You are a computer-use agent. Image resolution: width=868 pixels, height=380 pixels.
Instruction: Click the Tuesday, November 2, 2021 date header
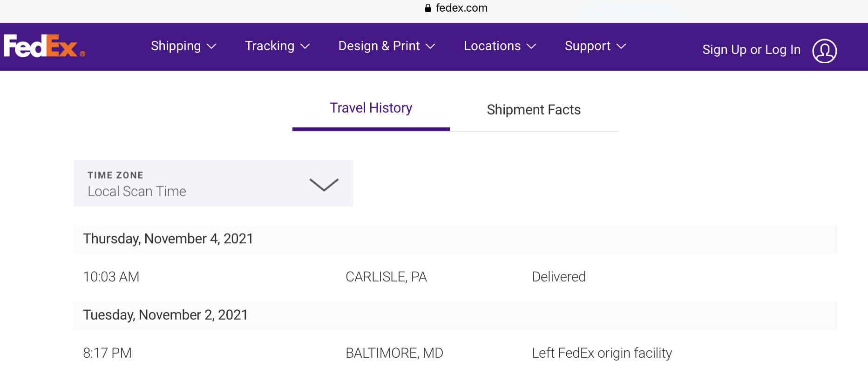(165, 315)
